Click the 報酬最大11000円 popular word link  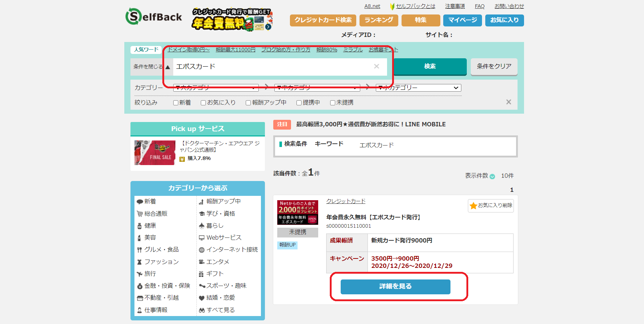pos(236,50)
